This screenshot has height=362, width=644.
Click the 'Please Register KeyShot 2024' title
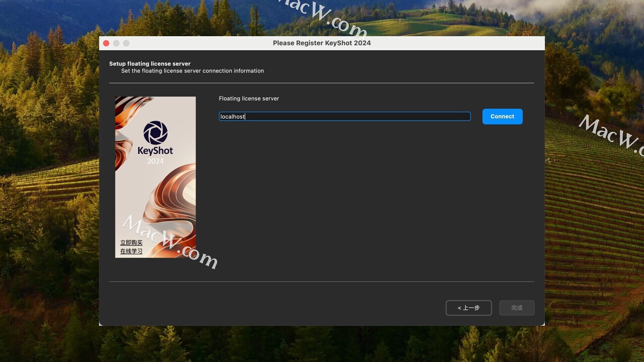[322, 43]
